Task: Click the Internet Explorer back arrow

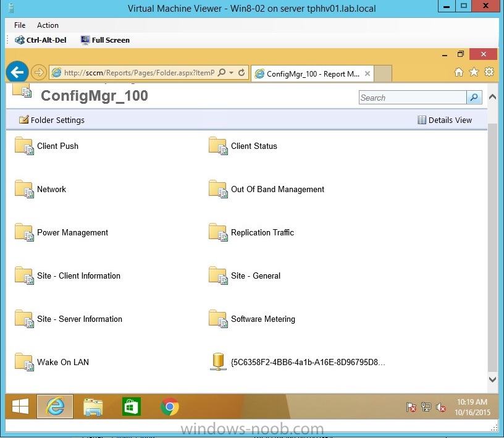Action: (17, 72)
